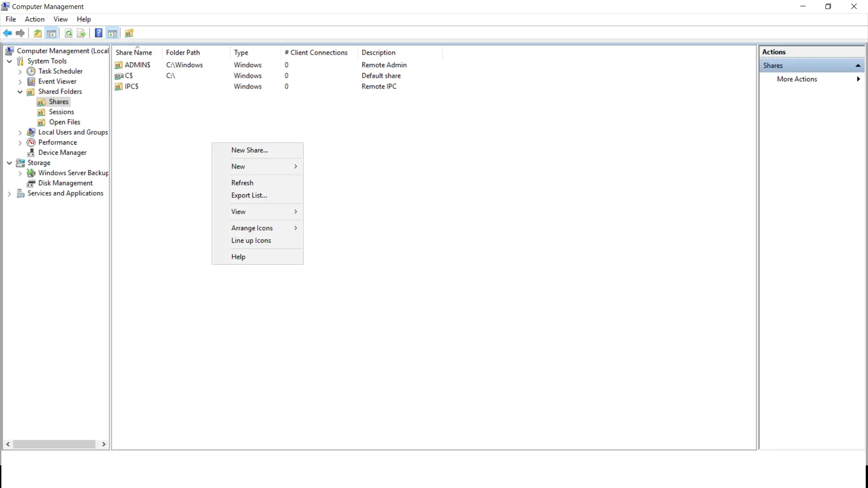
Task: Open the Help menu in menu bar
Action: coord(84,19)
